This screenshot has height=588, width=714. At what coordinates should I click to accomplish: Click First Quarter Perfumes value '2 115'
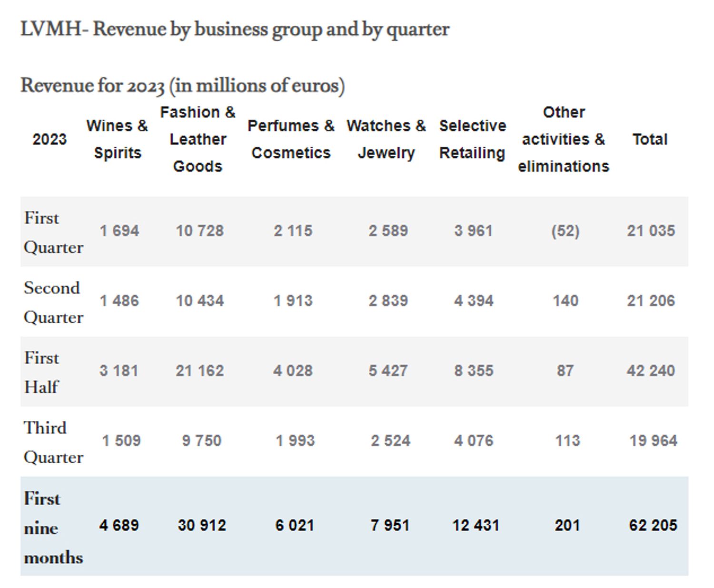pyautogui.click(x=293, y=231)
